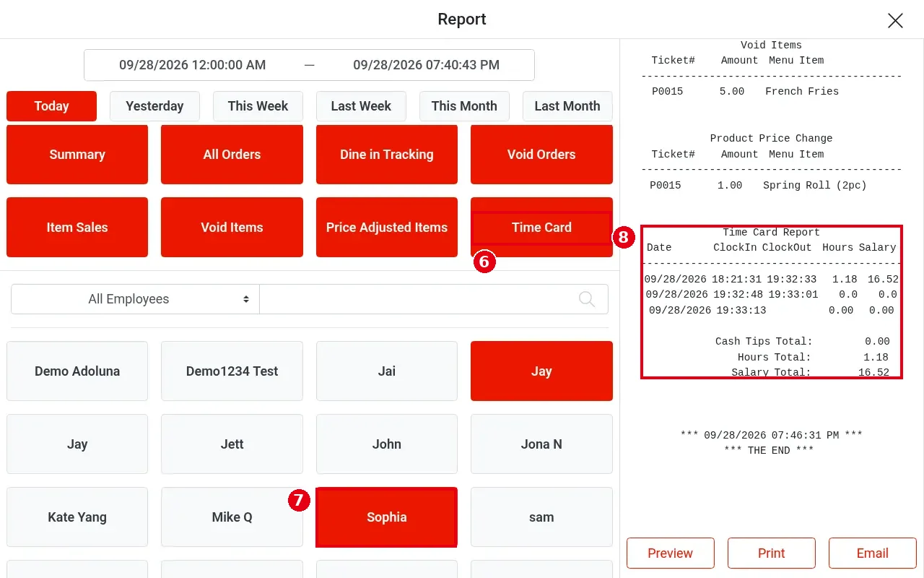924x578 pixels.
Task: Pick employee Jett
Action: click(x=232, y=444)
